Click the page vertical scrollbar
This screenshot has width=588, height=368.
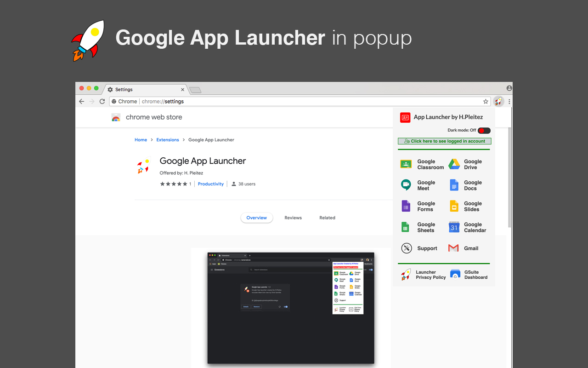coord(509,177)
